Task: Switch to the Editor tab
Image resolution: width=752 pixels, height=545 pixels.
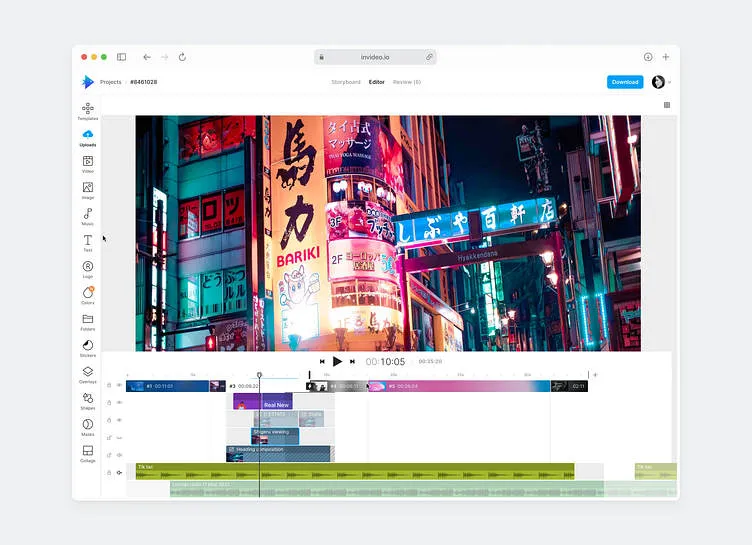Action: click(376, 82)
